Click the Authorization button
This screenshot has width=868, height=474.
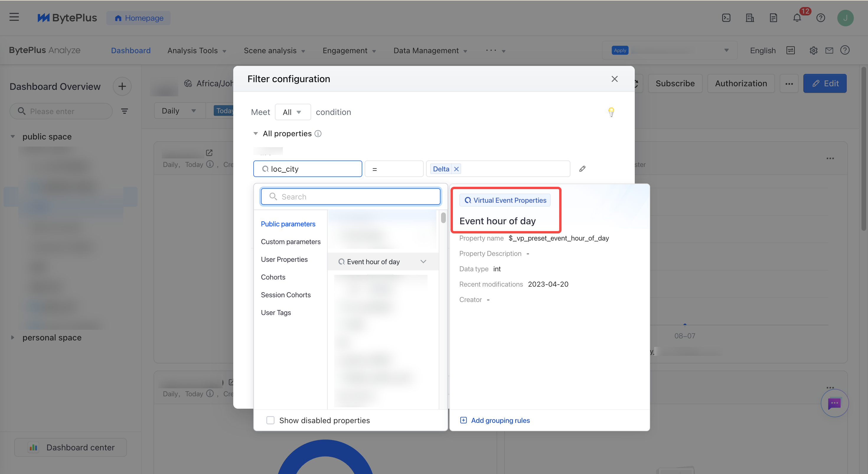tap(741, 83)
